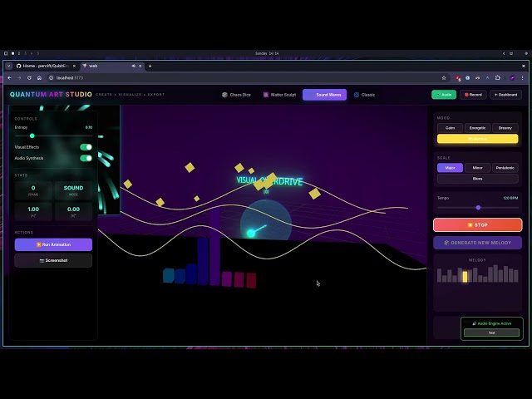This screenshot has width=532, height=399.
Task: Open the Matter Sculpt mode
Action: pos(279,95)
